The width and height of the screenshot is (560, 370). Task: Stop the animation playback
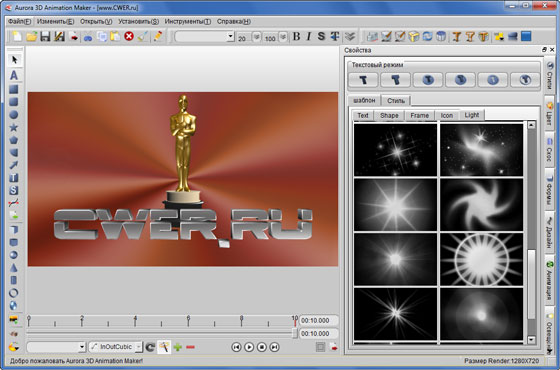(262, 347)
